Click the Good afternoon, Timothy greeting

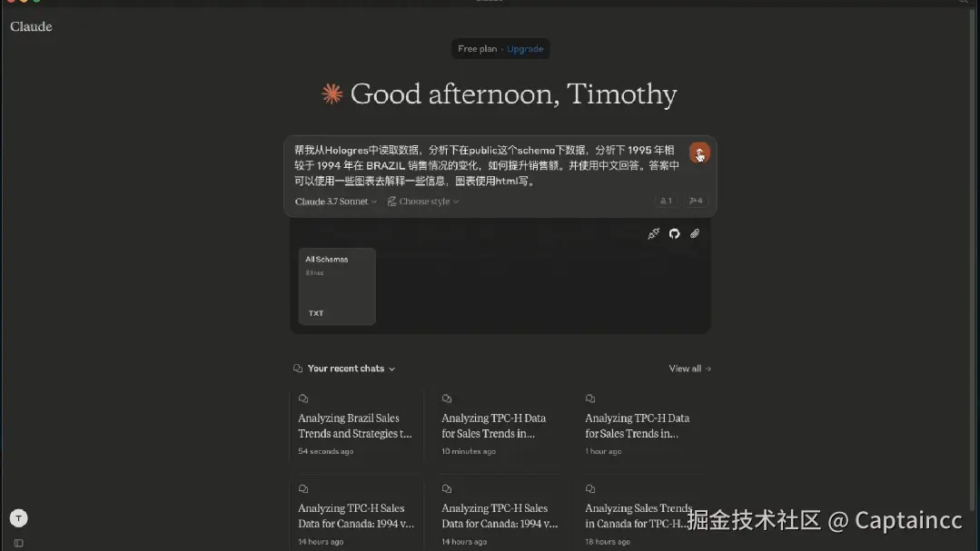tap(513, 93)
